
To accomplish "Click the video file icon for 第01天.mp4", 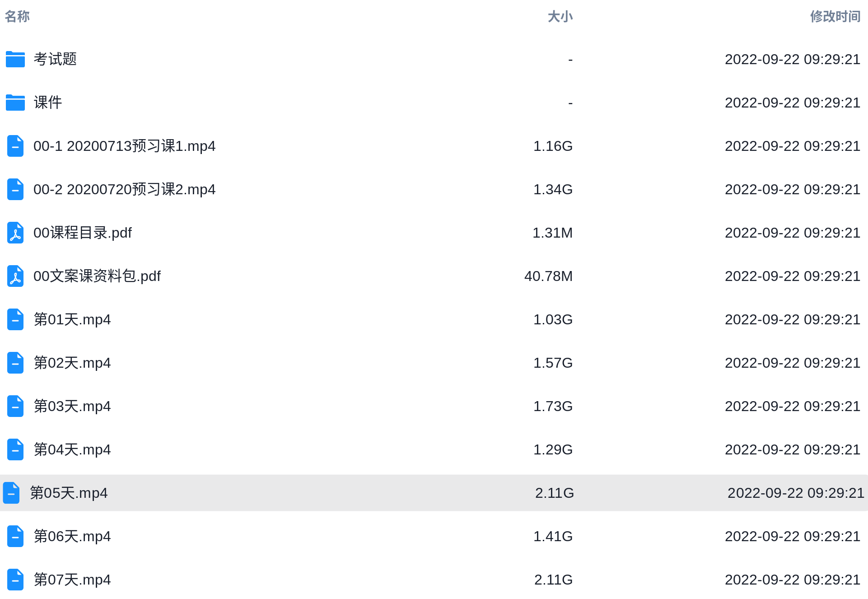I will 15,319.
